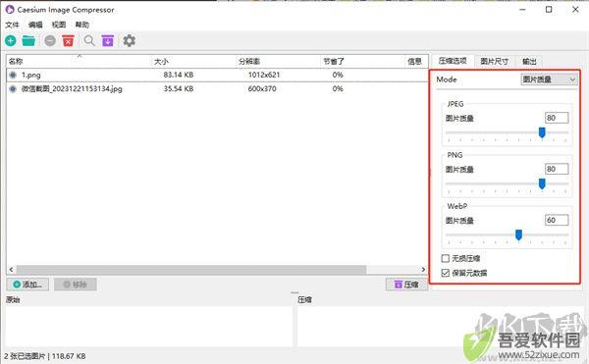589x364 pixels.
Task: Click the 移除 button
Action: point(76,285)
